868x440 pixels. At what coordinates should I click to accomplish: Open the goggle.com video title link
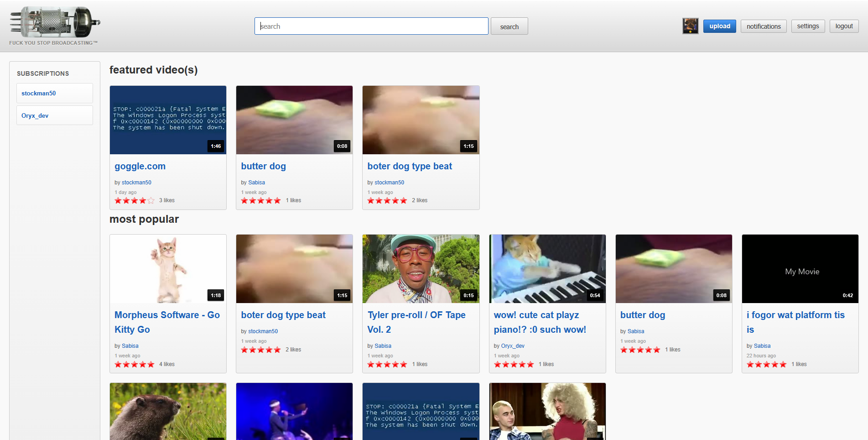click(140, 166)
